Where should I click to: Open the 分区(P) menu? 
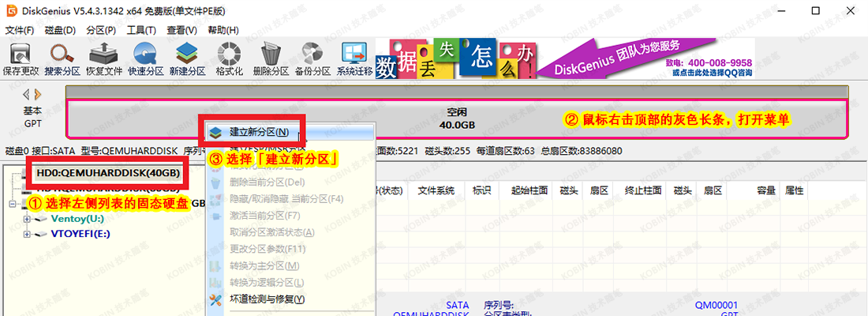click(x=101, y=30)
